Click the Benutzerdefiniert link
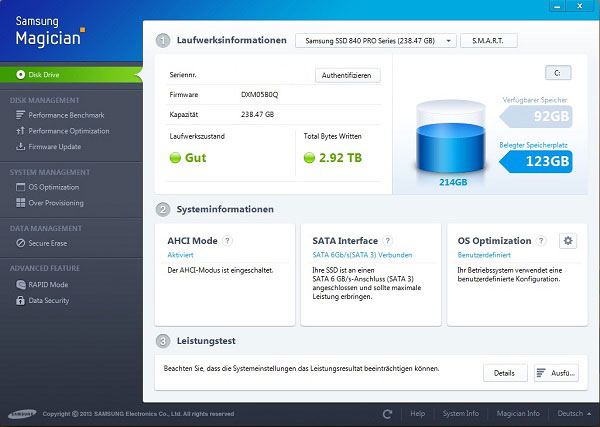This screenshot has height=427, width=600. click(x=484, y=255)
